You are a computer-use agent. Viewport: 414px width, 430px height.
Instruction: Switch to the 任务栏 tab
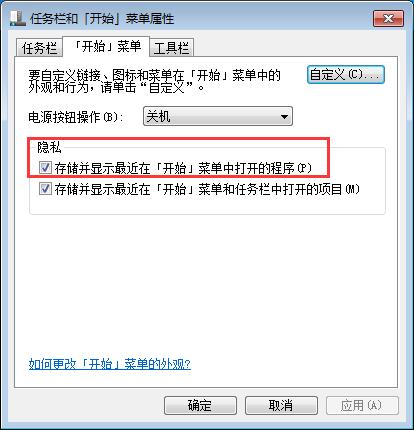pyautogui.click(x=39, y=48)
